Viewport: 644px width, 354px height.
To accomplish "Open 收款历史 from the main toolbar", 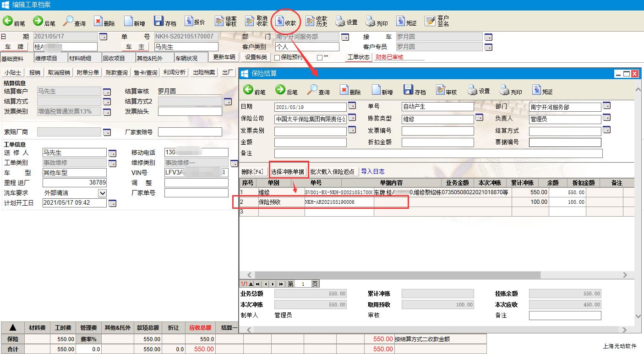I will pos(316,21).
